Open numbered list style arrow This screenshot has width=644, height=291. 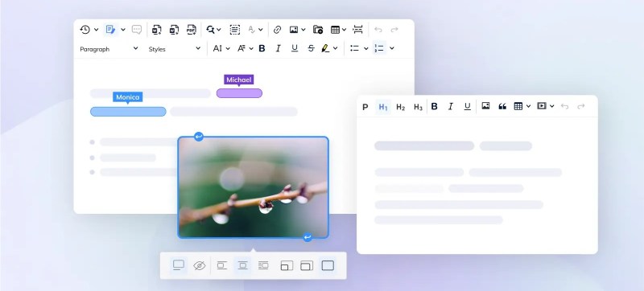(392, 48)
